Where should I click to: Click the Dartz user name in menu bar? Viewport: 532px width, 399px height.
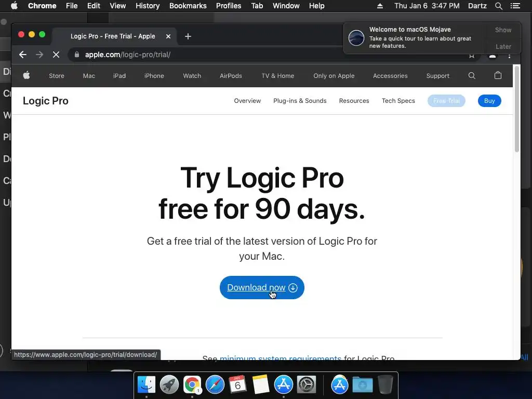(477, 6)
